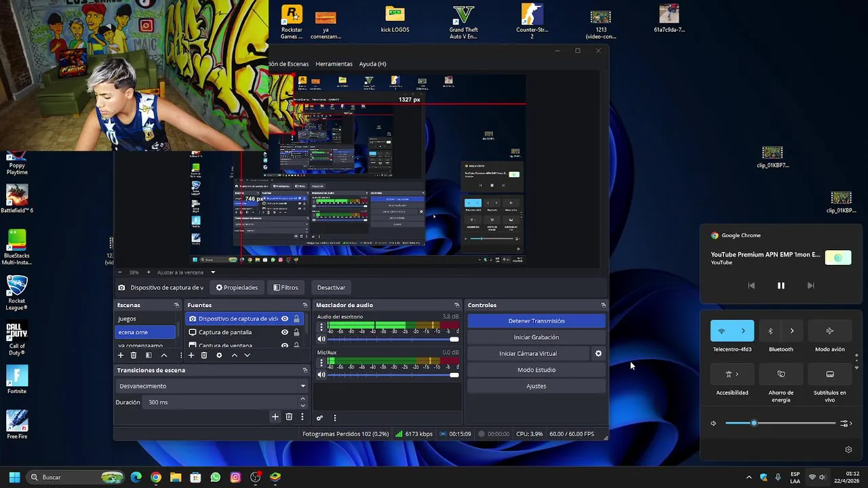Unlock Captura de pantalla source
This screenshot has width=868, height=488.
296,332
